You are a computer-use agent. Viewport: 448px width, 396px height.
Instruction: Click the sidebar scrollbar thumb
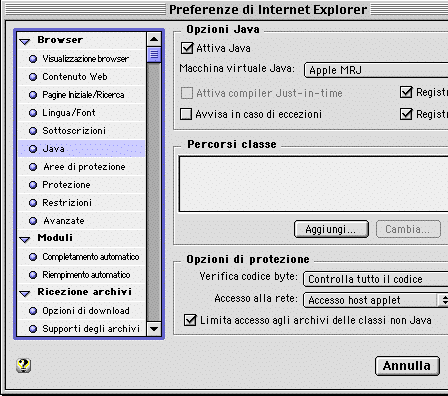coord(154,54)
